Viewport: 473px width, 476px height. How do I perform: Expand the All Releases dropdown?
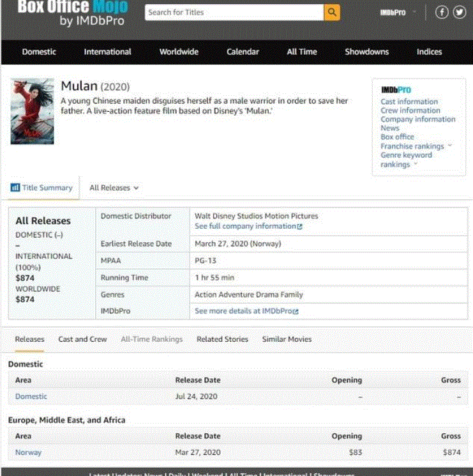114,188
